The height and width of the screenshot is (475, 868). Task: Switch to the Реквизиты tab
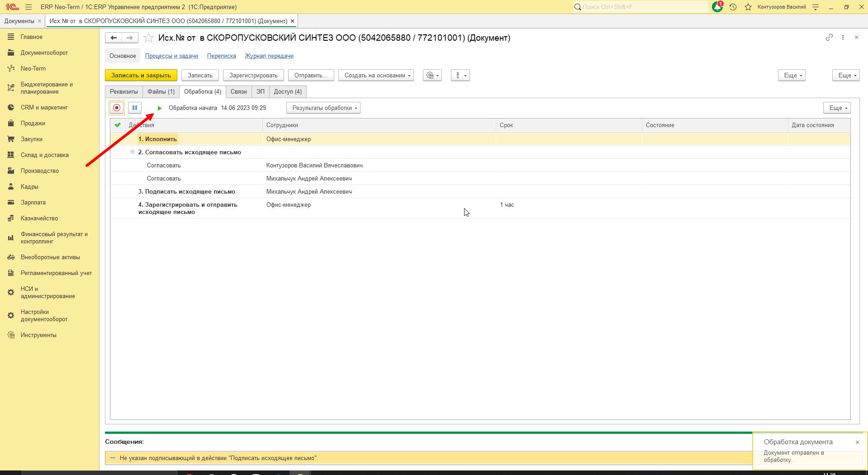[x=124, y=92]
